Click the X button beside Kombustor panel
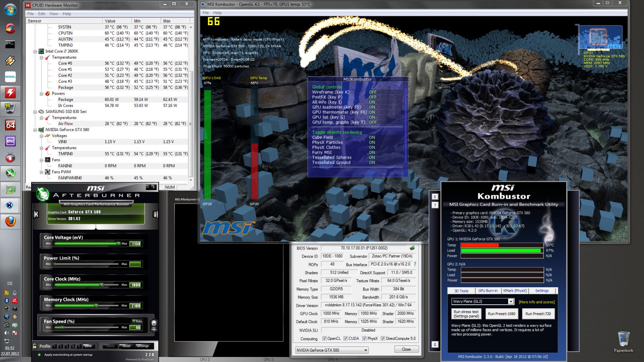Image resolution: width=644 pixels, height=362 pixels. pos(435,197)
